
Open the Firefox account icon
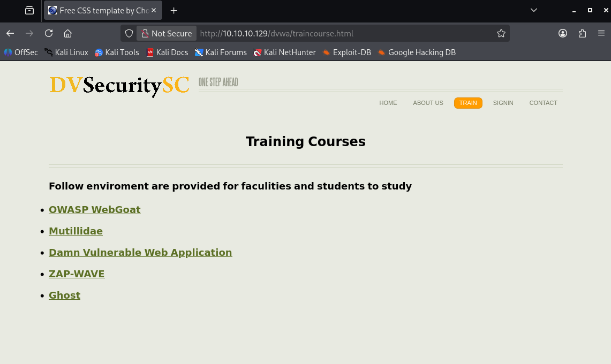[562, 33]
